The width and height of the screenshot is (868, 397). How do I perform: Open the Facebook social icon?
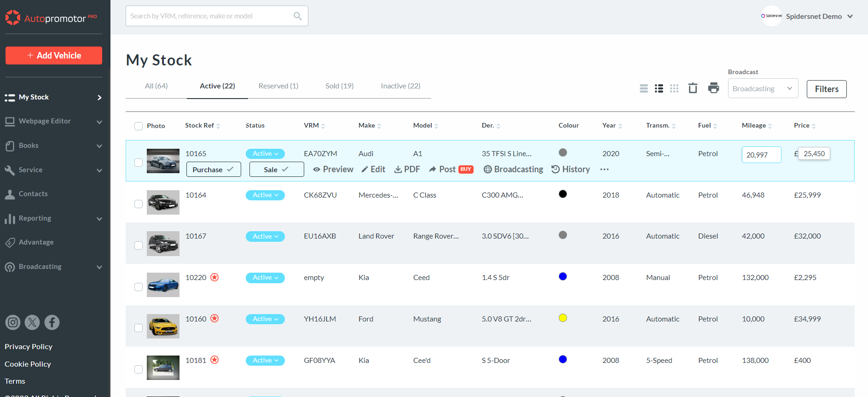click(52, 322)
